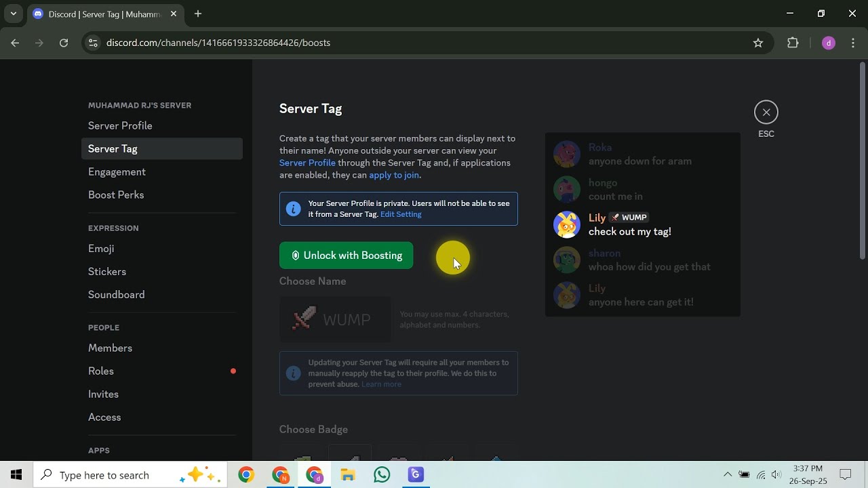Viewport: 868px width, 488px height.
Task: Click the Windows taskbar search box
Action: point(129,475)
